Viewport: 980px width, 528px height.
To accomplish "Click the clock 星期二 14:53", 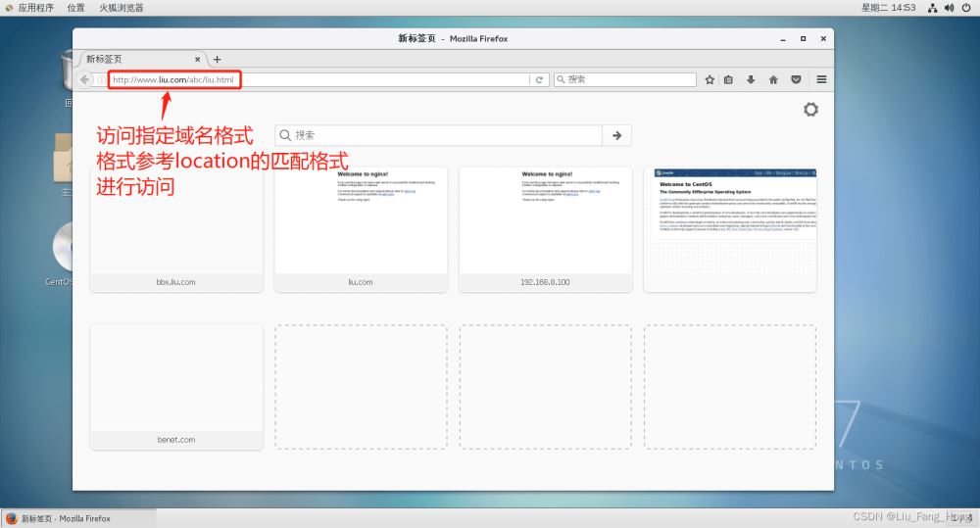I will pos(888,8).
